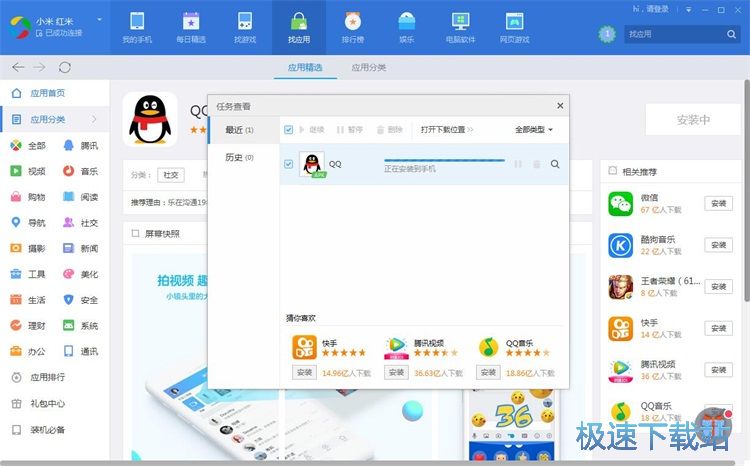The width and height of the screenshot is (750, 466).
Task: Open 每日精选 calendar icon
Action: (191, 22)
